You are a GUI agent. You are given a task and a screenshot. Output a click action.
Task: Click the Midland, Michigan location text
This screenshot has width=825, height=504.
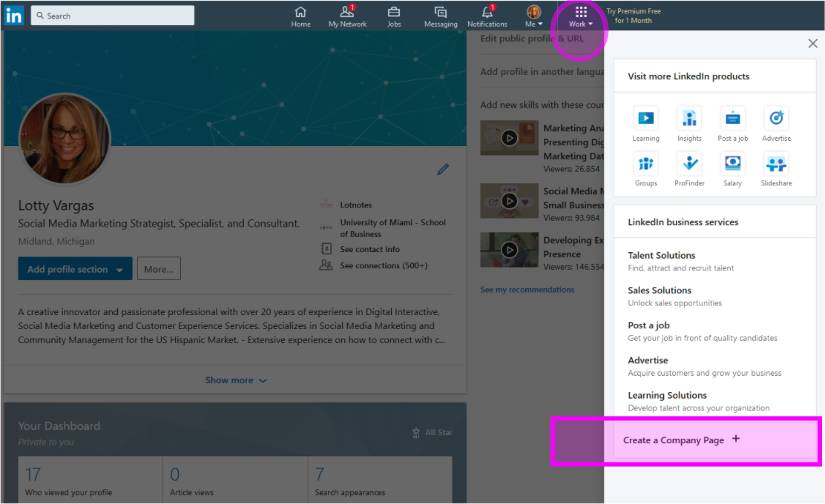click(x=56, y=241)
